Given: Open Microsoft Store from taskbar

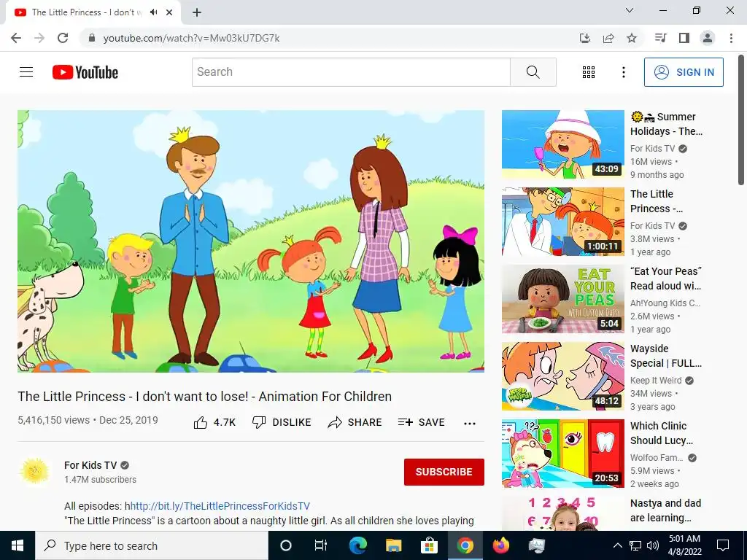Looking at the screenshot, I should (x=429, y=545).
